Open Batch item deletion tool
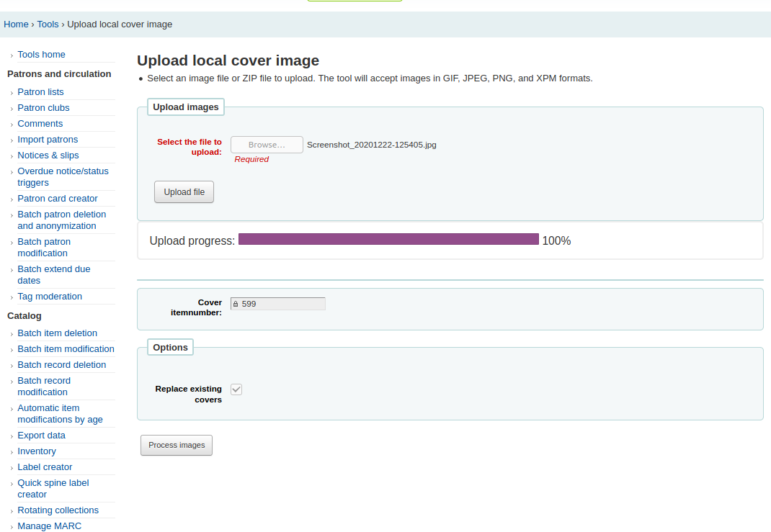 57,333
